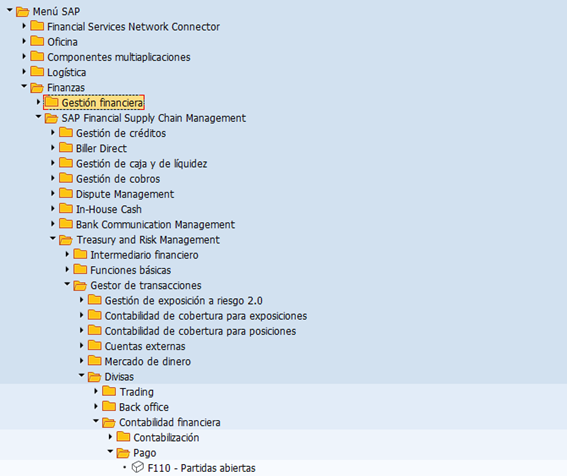Click the Funciones básicas folder icon

[x=80, y=269]
